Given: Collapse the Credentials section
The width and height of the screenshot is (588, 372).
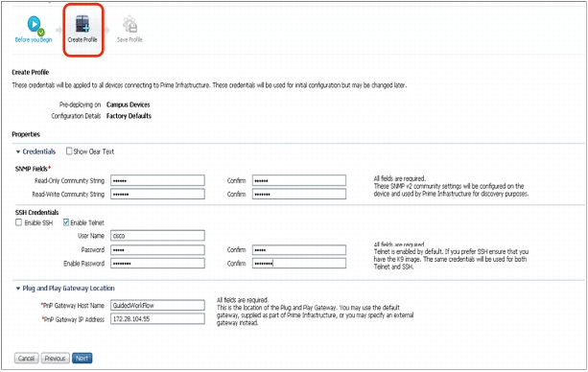Looking at the screenshot, I should [x=18, y=151].
